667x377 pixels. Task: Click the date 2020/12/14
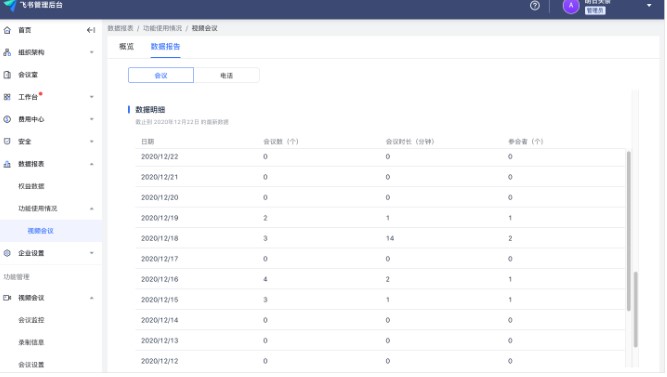(160, 320)
